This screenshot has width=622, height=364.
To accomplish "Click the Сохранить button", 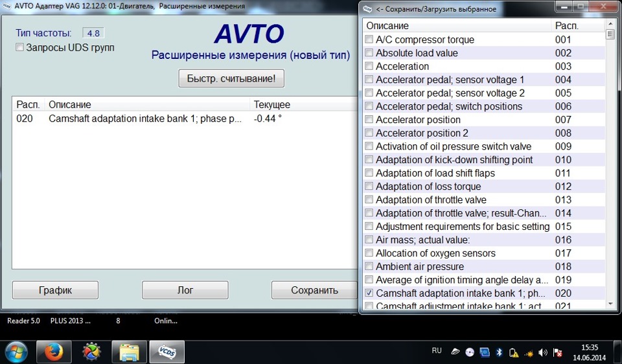I will (x=314, y=290).
